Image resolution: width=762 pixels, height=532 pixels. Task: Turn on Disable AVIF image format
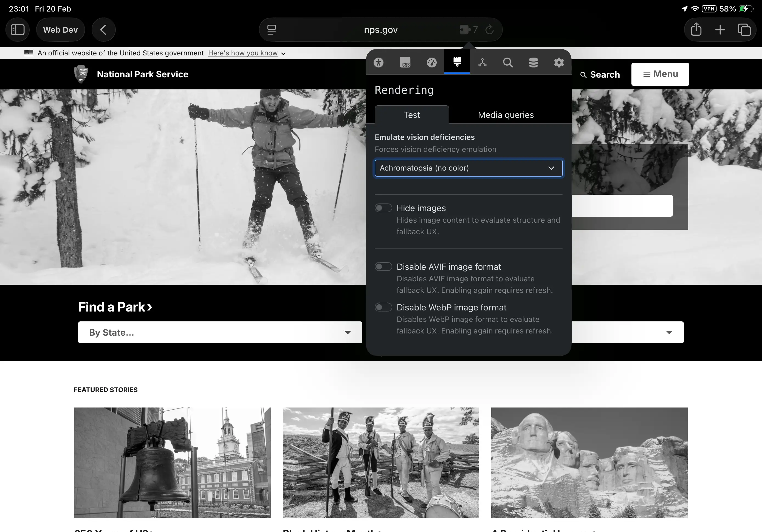click(x=383, y=266)
